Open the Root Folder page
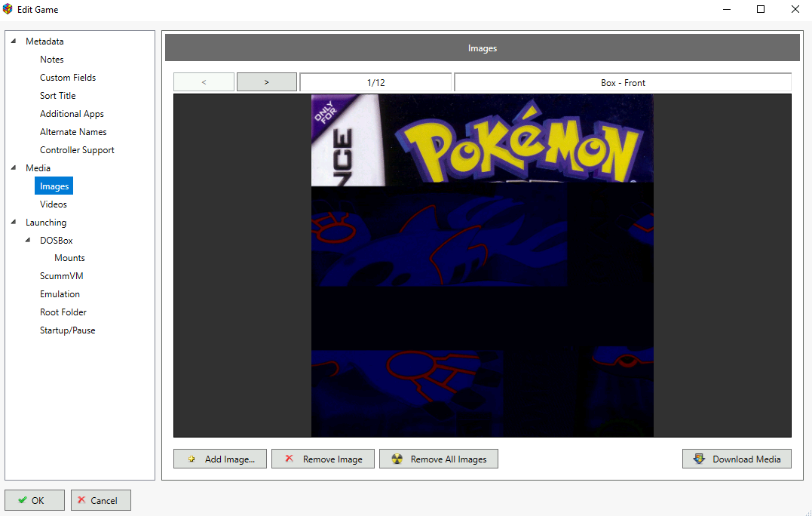 63,312
